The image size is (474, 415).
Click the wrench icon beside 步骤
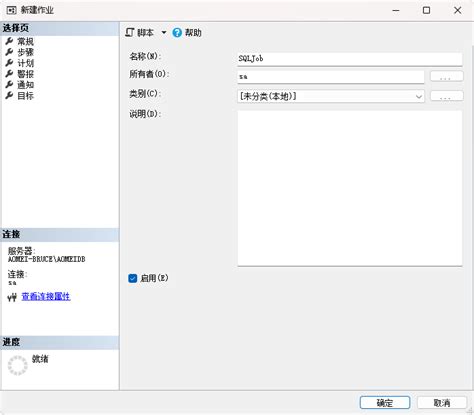click(9, 52)
